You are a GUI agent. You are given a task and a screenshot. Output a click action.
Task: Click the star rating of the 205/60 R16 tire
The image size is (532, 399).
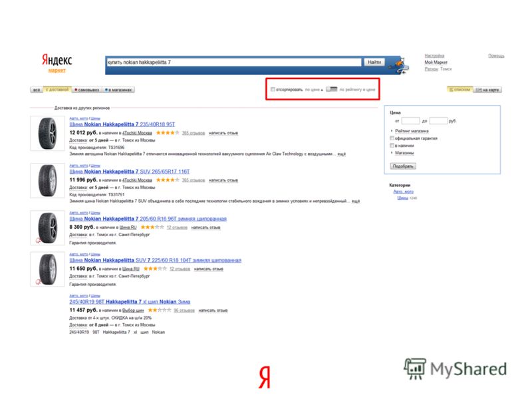[x=152, y=227]
